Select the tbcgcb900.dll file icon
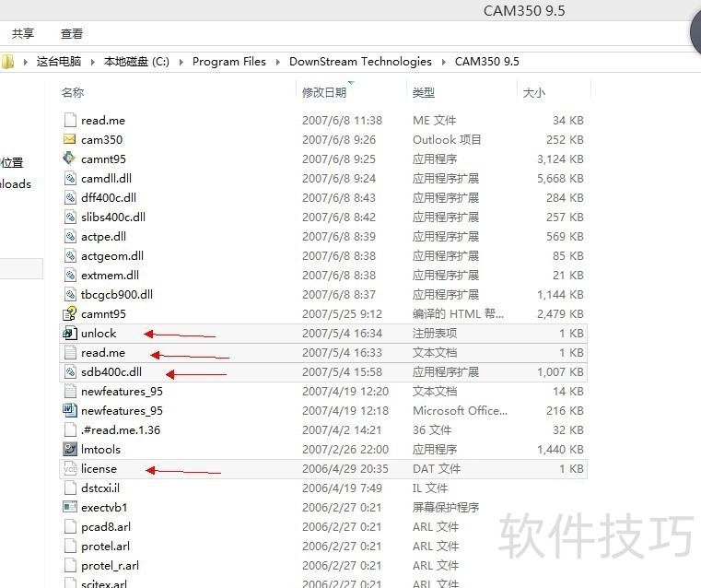The image size is (701, 588). [x=70, y=294]
